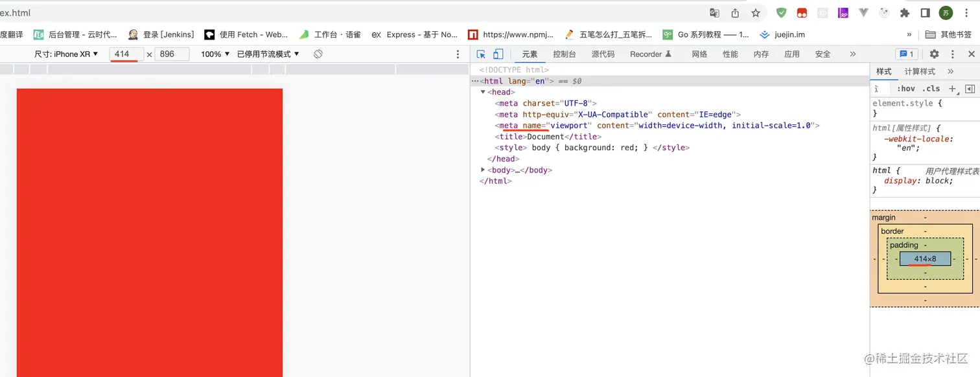Switch to the 元素 tab
Viewport: 980px width, 377px height.
[x=530, y=54]
